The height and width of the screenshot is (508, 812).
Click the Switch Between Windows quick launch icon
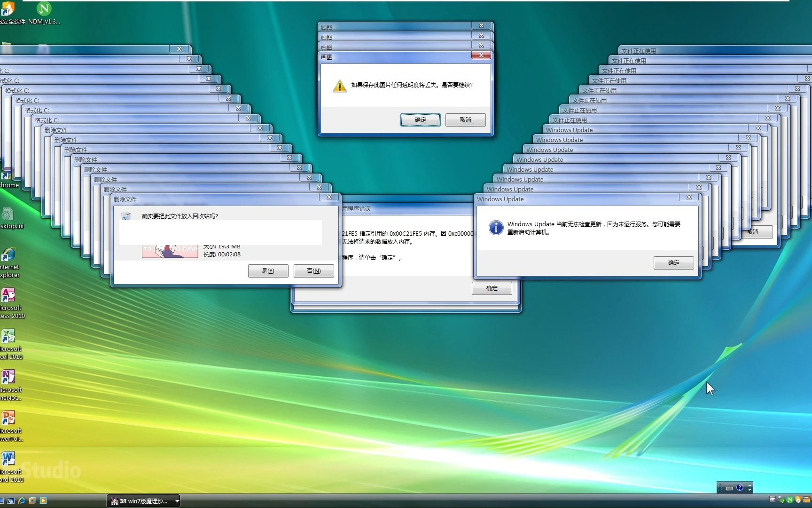pyautogui.click(x=11, y=501)
